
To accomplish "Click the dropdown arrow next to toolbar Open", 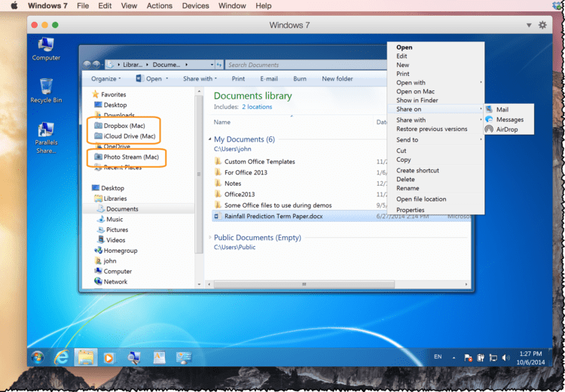I will click(x=166, y=79).
